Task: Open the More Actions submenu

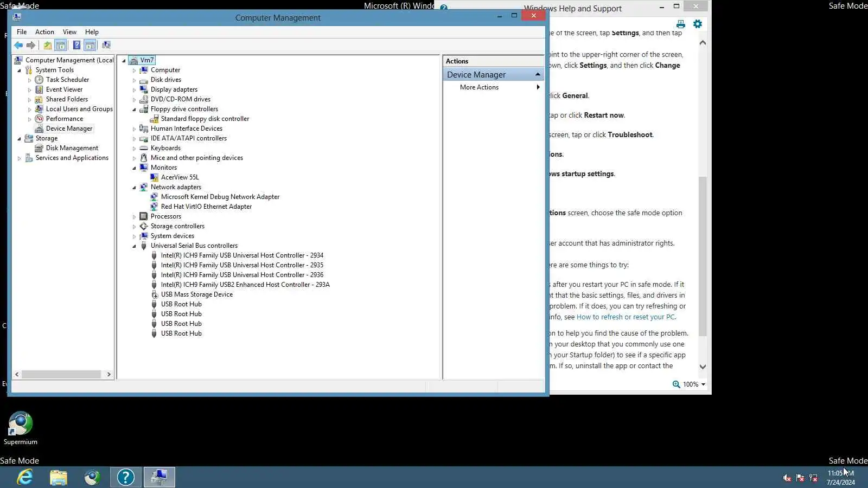Action: (x=493, y=87)
